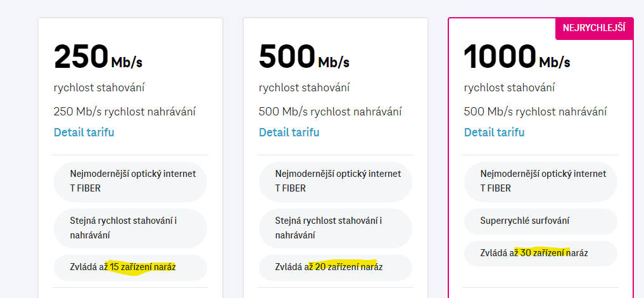Click the "Zvládá až 15 zařízení naráz" pill

click(x=130, y=267)
